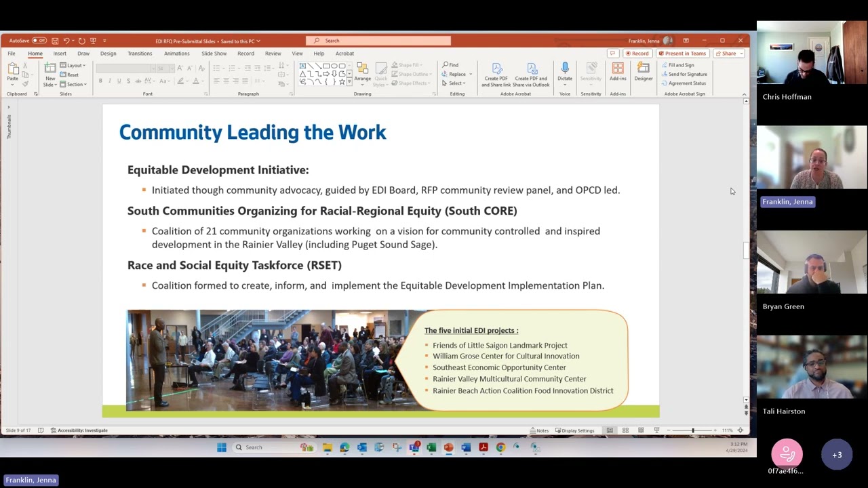Click the Bullets list icon
868x488 pixels.
click(x=216, y=68)
